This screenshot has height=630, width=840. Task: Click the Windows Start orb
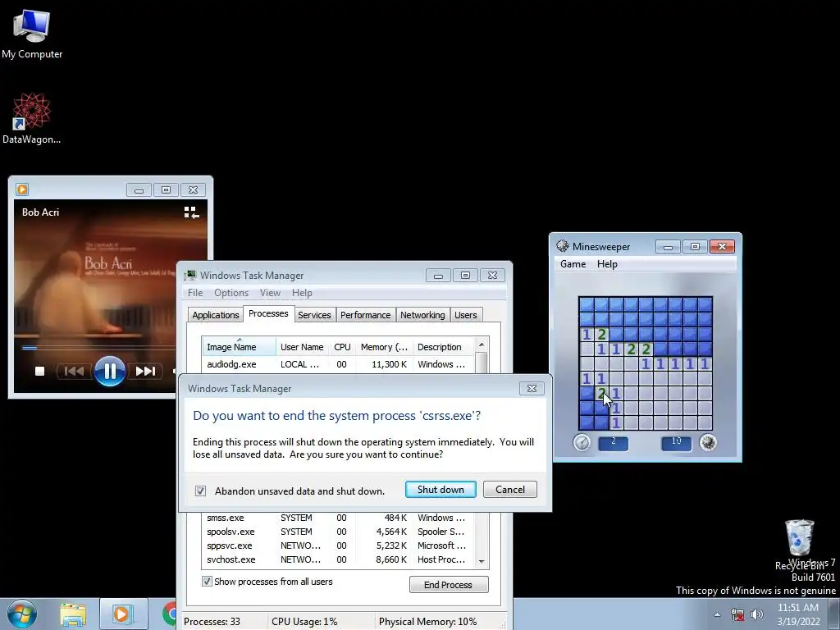pyautogui.click(x=22, y=614)
